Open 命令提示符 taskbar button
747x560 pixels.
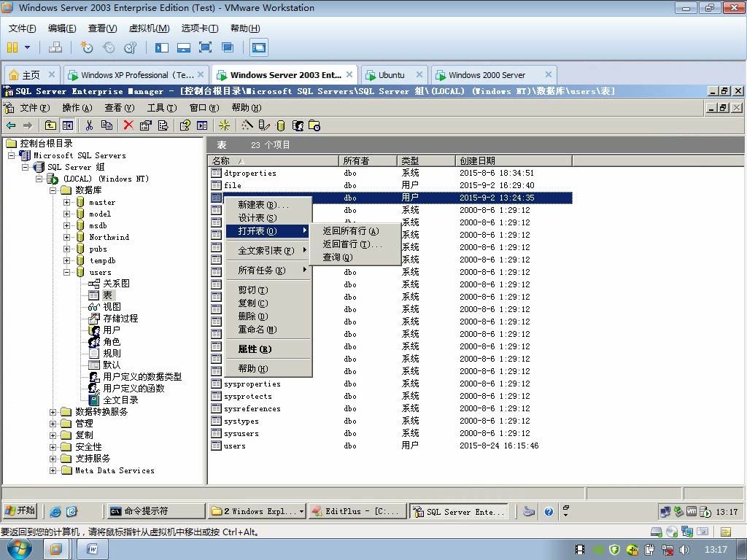point(155,511)
